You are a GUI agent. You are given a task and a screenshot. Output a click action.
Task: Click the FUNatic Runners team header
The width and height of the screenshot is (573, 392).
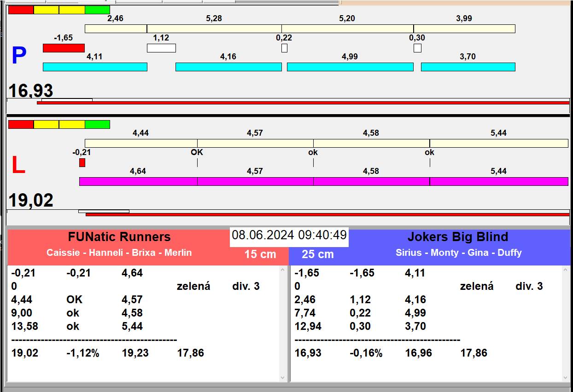click(119, 237)
